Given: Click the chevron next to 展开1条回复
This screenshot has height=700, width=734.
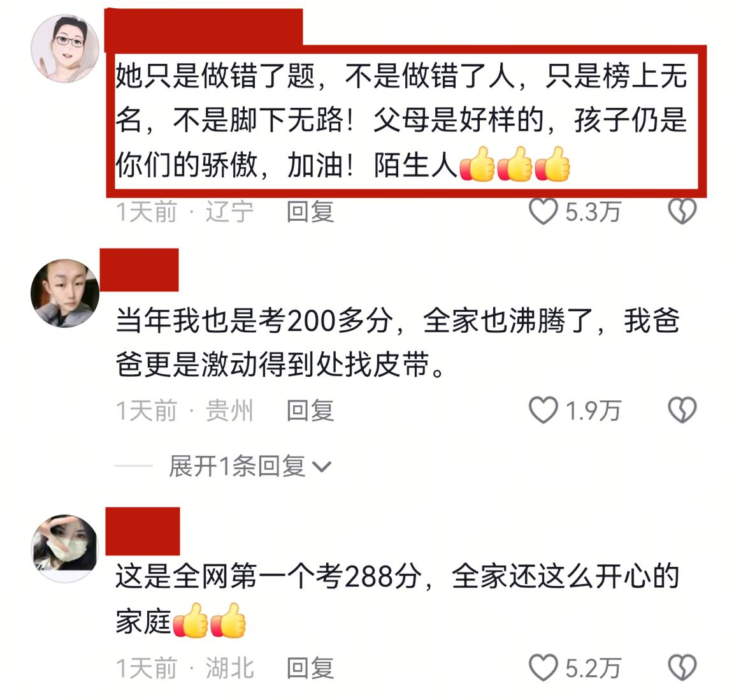Looking at the screenshot, I should tap(322, 467).
